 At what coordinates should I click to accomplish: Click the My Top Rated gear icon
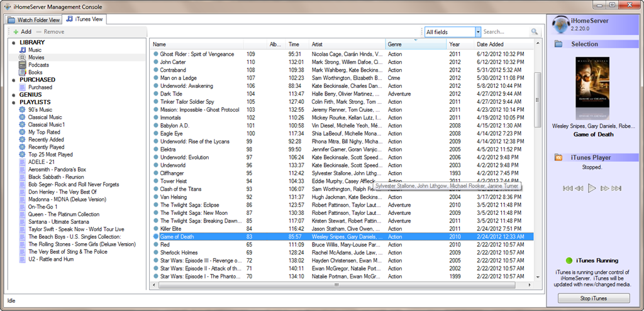23,132
